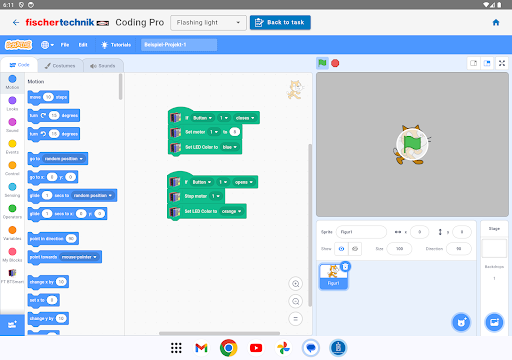The image size is (512, 360).
Task: Stop the program with the red stop button
Action: point(335,63)
